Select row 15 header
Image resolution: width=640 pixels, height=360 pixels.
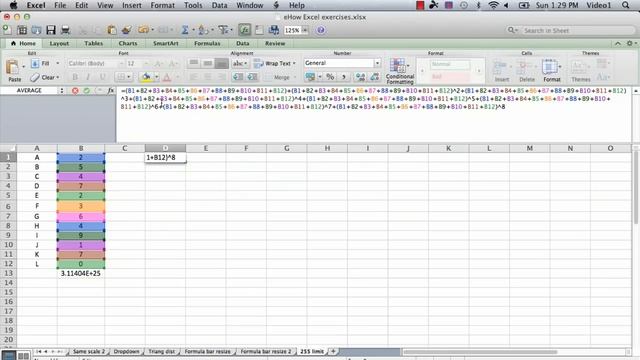(8, 292)
